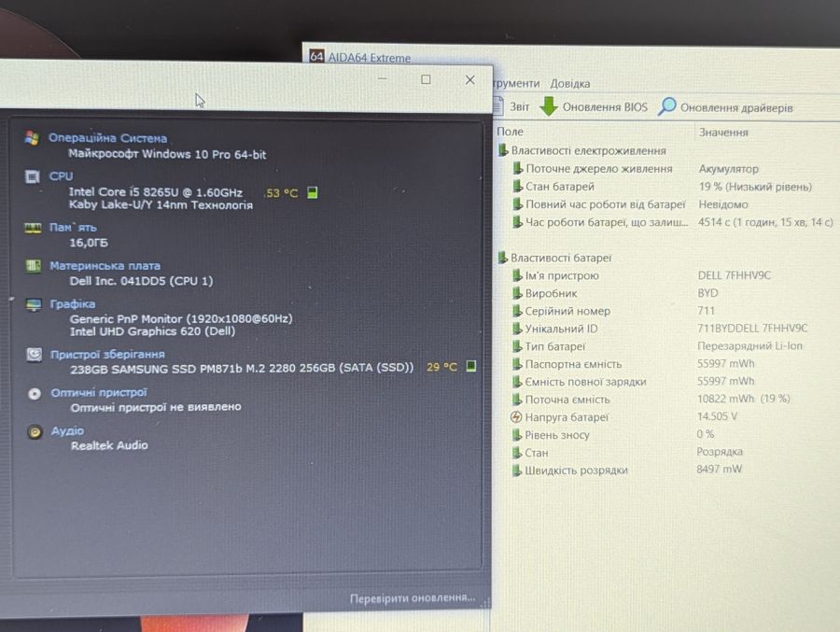Click the Значення column header
This screenshot has height=632, width=840.
(x=723, y=132)
